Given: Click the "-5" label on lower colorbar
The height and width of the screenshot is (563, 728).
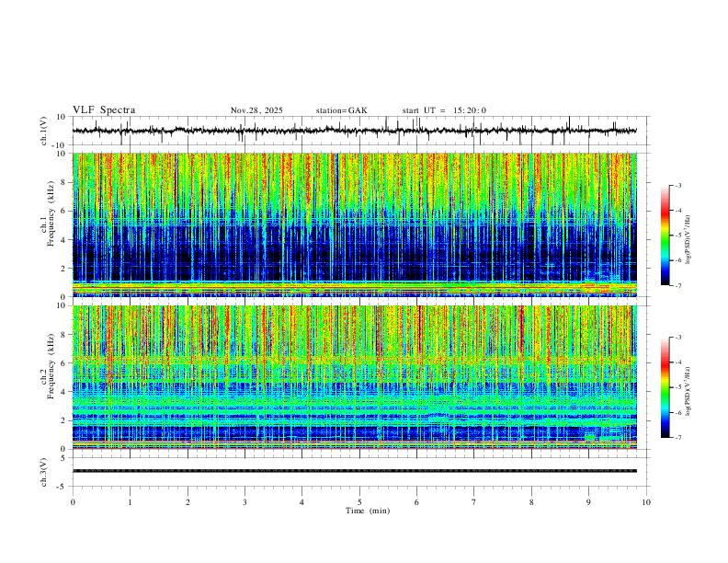Looking at the screenshot, I should 677,387.
